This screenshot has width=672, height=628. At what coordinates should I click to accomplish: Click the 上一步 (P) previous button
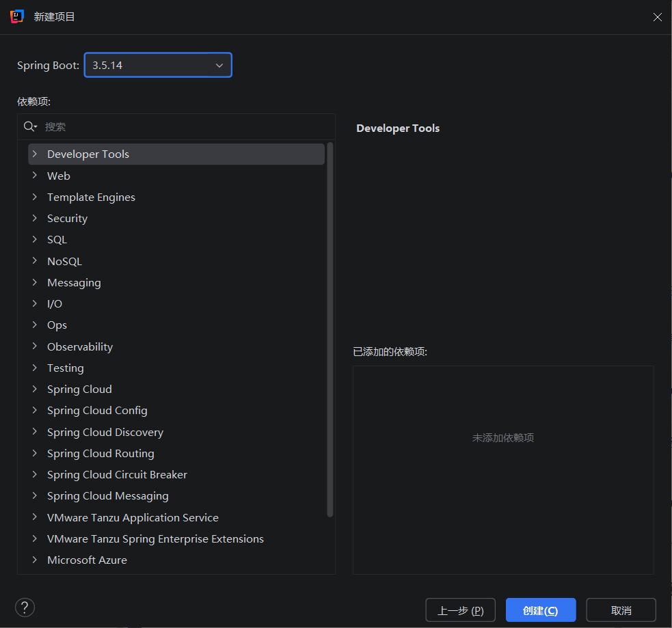(x=460, y=610)
